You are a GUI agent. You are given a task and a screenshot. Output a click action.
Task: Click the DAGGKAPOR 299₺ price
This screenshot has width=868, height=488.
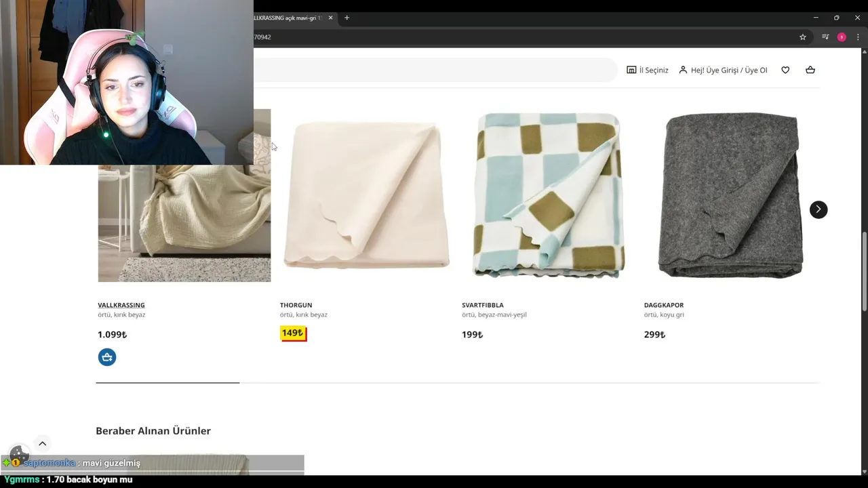tap(654, 335)
